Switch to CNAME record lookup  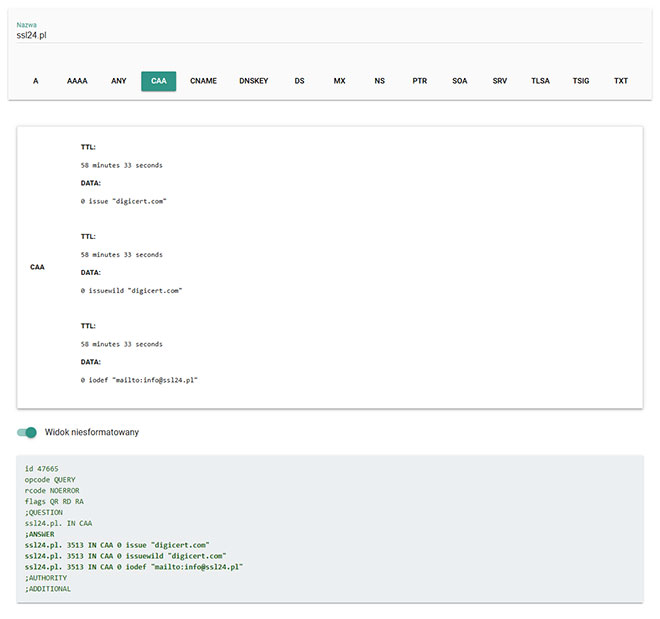click(x=203, y=81)
